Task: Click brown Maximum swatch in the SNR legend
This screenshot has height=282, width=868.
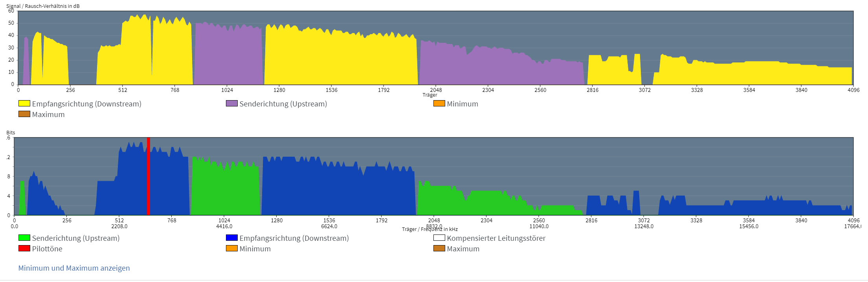Action: (x=24, y=114)
